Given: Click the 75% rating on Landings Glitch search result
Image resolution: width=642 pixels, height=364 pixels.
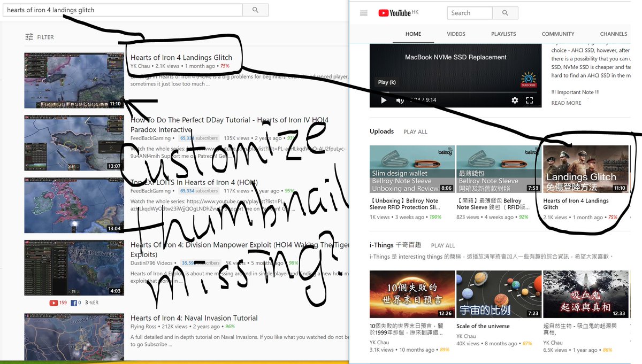Looking at the screenshot, I should [225, 66].
